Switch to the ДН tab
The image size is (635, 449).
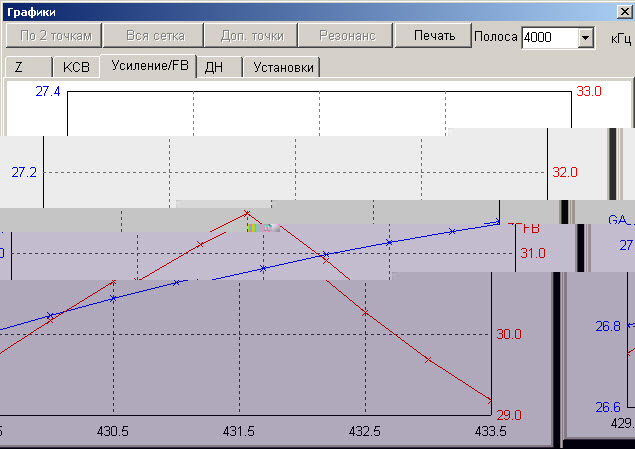pyautogui.click(x=214, y=68)
